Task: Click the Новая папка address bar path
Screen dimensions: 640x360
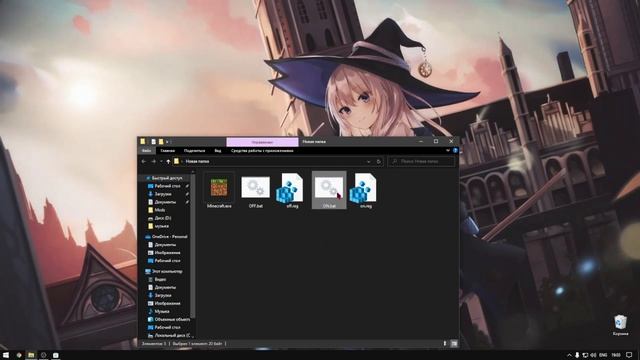Action: point(197,162)
